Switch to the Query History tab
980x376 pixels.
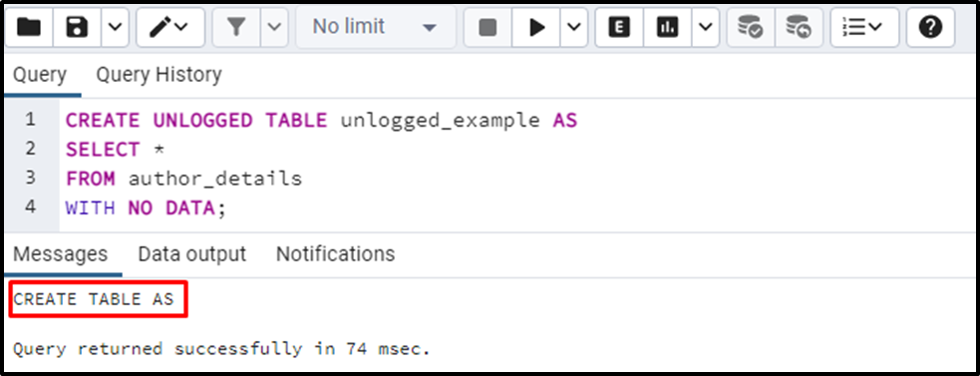159,75
